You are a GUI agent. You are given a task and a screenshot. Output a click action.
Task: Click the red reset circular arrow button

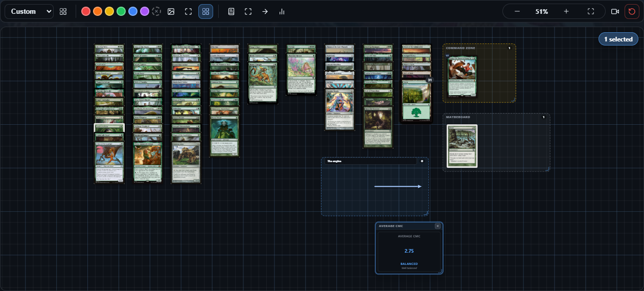tap(632, 11)
